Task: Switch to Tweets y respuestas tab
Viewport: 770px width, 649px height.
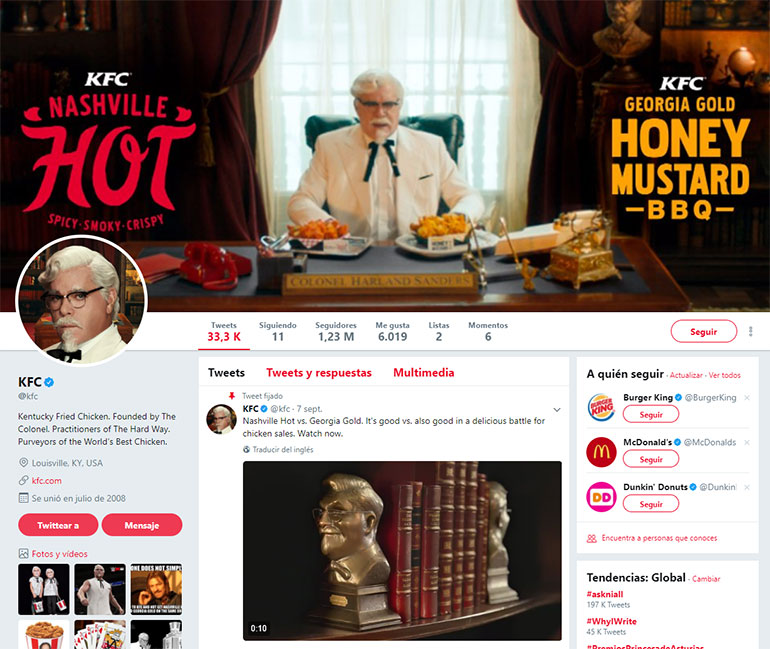Action: [x=319, y=373]
